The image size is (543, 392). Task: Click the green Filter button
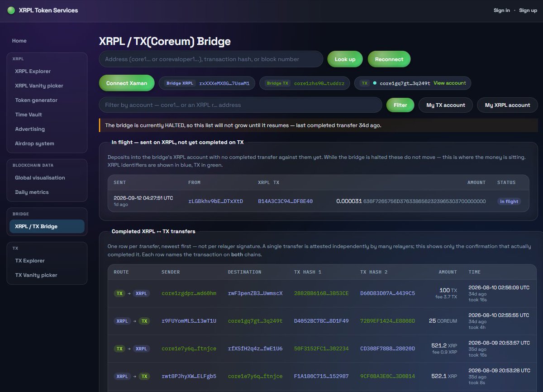[400, 105]
